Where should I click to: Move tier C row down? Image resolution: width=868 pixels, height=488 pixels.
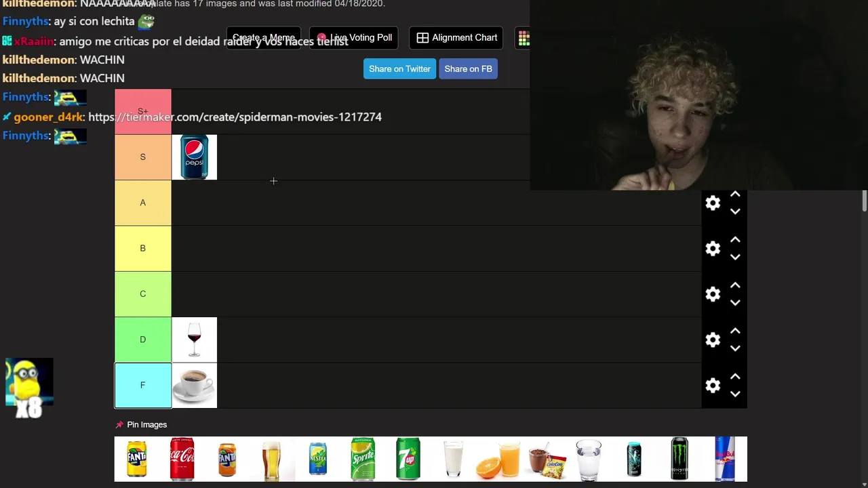tap(735, 302)
